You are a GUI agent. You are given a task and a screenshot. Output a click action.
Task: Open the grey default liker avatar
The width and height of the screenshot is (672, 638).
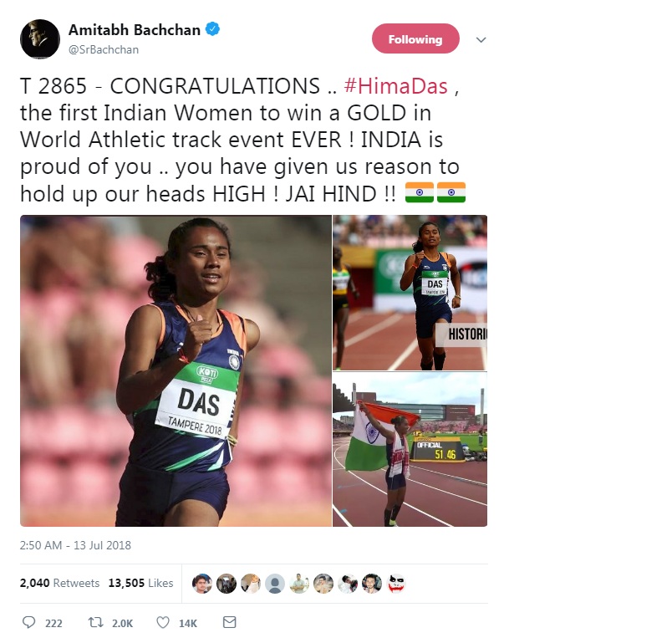click(275, 584)
